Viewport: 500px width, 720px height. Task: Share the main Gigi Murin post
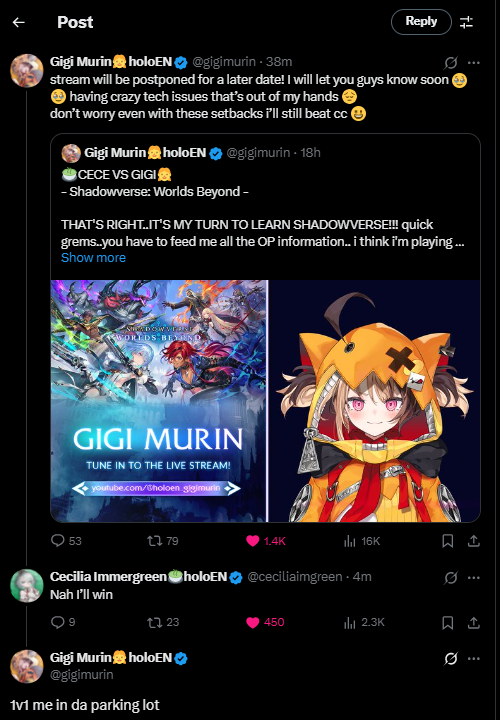(x=473, y=541)
